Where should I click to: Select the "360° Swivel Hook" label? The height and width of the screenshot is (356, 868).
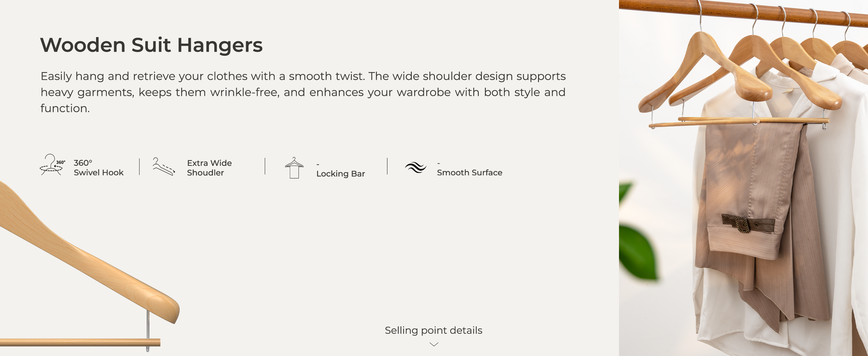pos(98,168)
